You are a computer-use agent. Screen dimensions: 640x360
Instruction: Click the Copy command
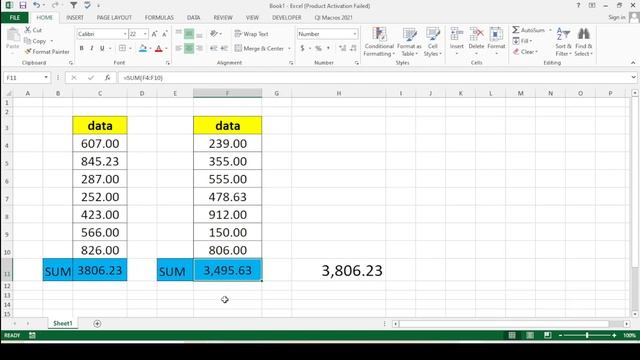(x=36, y=41)
